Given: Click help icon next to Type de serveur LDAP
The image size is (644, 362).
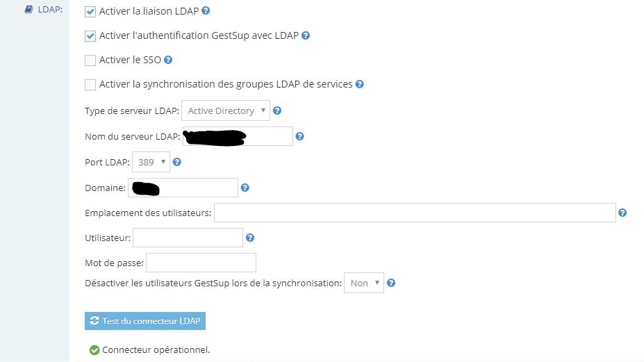Looking at the screenshot, I should point(277,110).
